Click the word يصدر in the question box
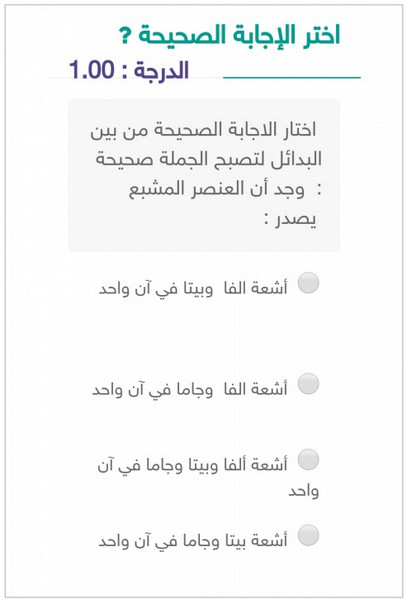The width and height of the screenshot is (406, 600). [296, 221]
